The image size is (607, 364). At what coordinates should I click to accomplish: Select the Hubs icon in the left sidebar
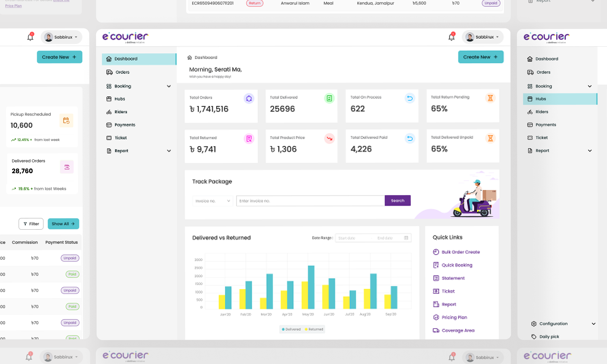coord(109,99)
